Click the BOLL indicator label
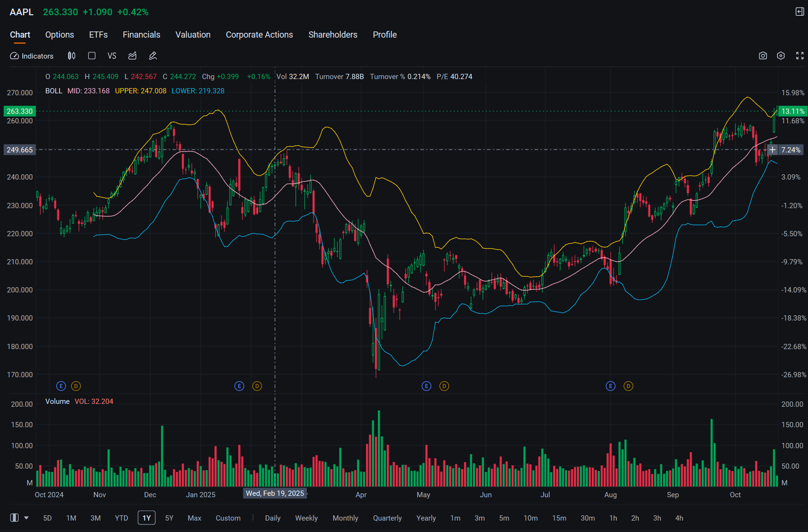The image size is (808, 532). pyautogui.click(x=54, y=91)
